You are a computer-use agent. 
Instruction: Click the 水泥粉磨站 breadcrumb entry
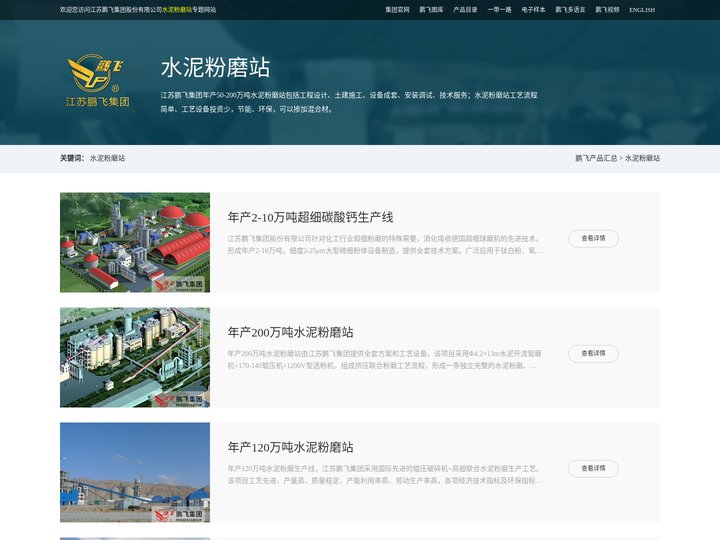pyautogui.click(x=642, y=158)
